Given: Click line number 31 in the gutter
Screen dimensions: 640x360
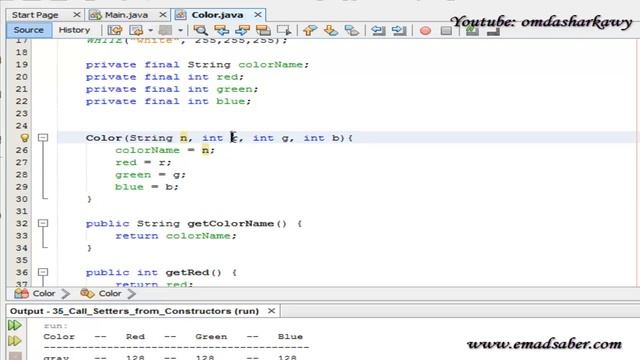Looking at the screenshot, I should coord(22,211).
